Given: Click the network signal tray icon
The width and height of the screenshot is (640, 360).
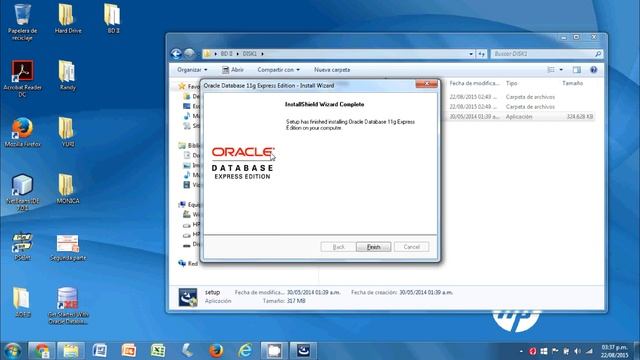Looking at the screenshot, I should (x=589, y=351).
